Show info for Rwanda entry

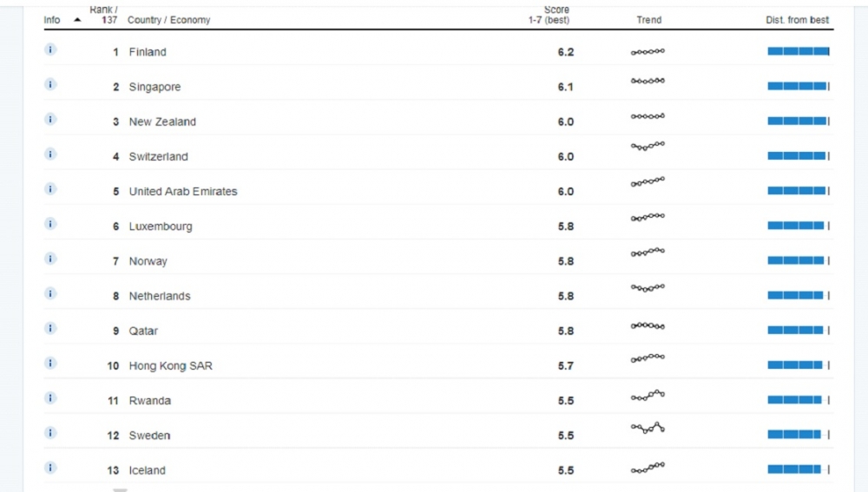point(50,398)
